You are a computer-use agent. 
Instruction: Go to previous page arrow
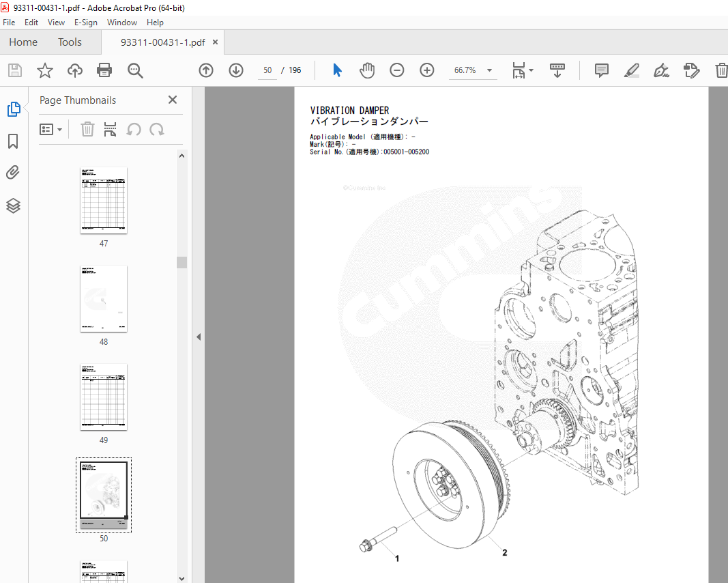point(206,70)
